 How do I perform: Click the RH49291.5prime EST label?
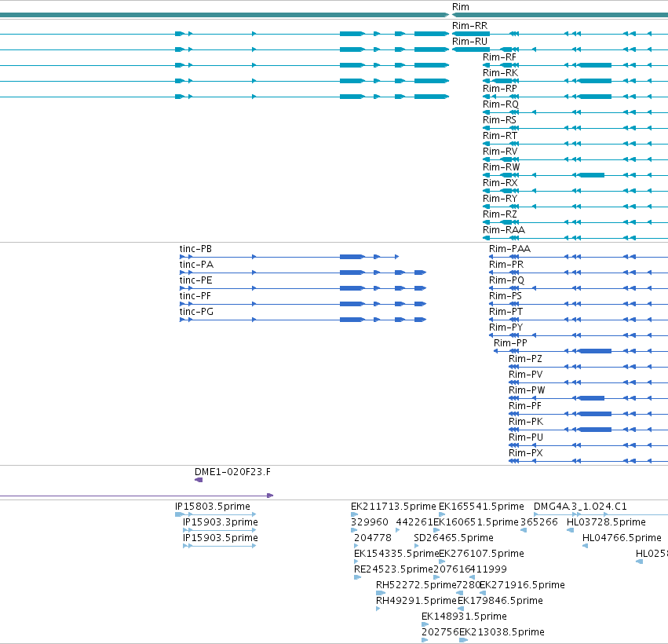click(x=416, y=601)
